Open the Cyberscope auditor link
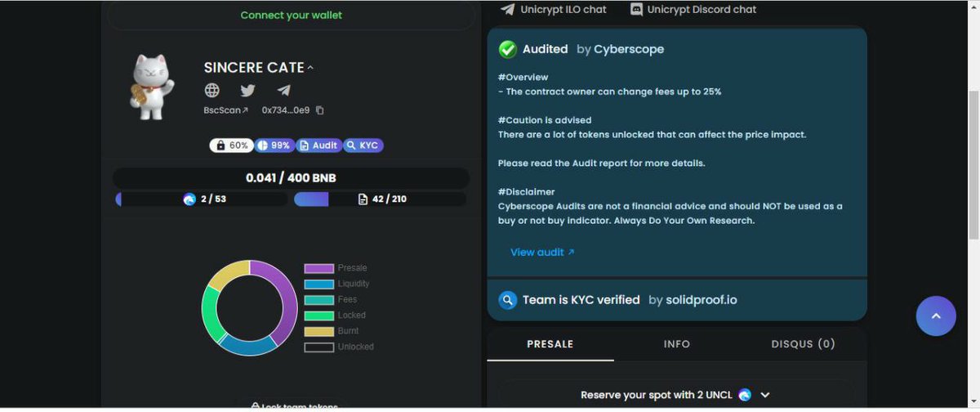980x412 pixels. coord(629,49)
